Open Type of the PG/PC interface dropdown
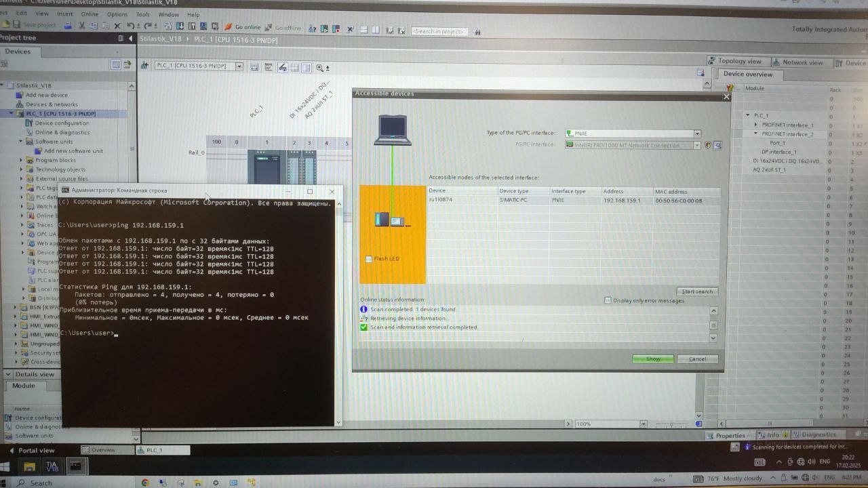The image size is (868, 488). [697, 134]
